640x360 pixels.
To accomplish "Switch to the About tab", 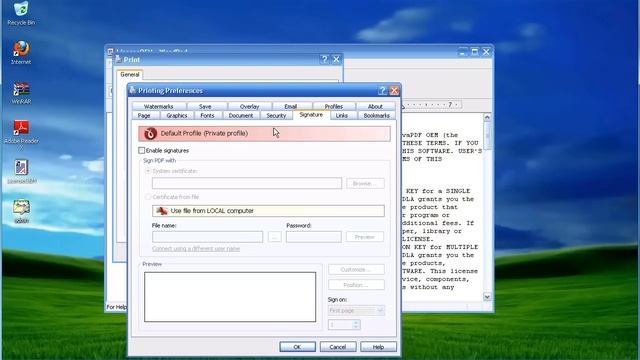I will [x=375, y=106].
